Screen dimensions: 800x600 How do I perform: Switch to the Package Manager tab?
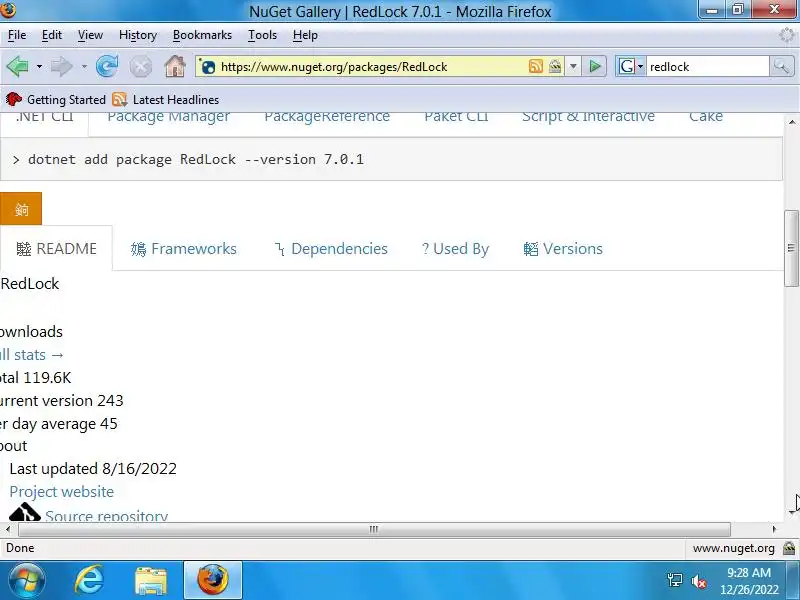click(168, 117)
